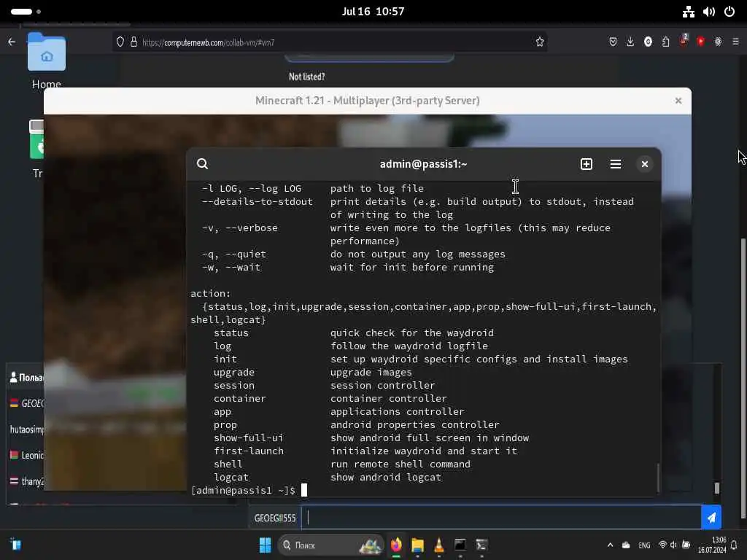This screenshot has width=747, height=560.
Task: Open the black console window taskbar icon
Action: click(x=460, y=545)
